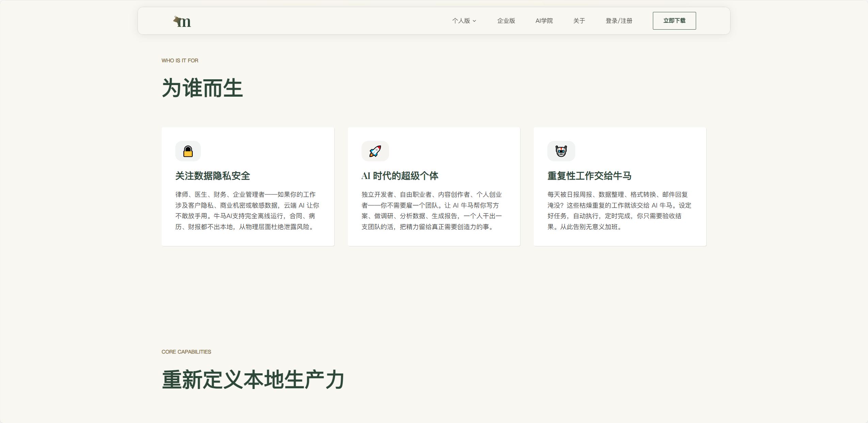Click paragraph starting 每天被日报周报

point(619,211)
